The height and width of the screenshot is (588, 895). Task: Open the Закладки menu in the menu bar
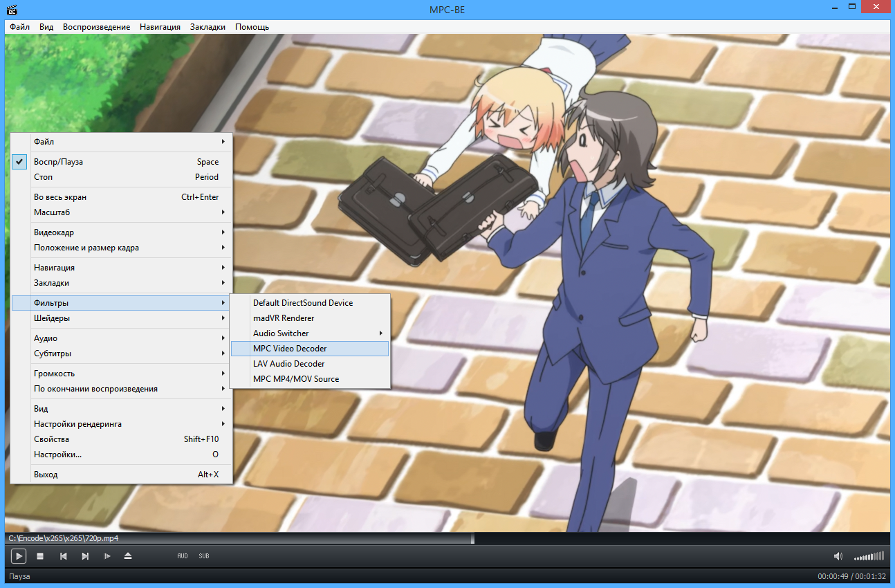pos(207,27)
